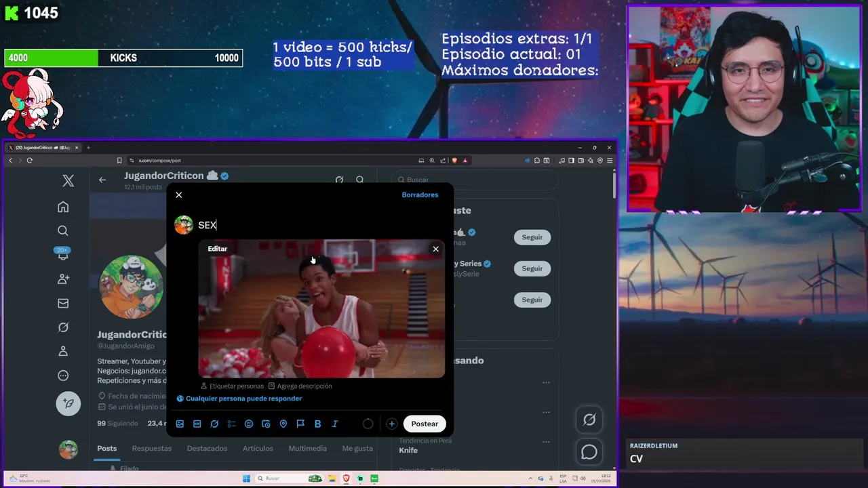The width and height of the screenshot is (868, 488).
Task: Close the compose post dialog
Action: (179, 195)
